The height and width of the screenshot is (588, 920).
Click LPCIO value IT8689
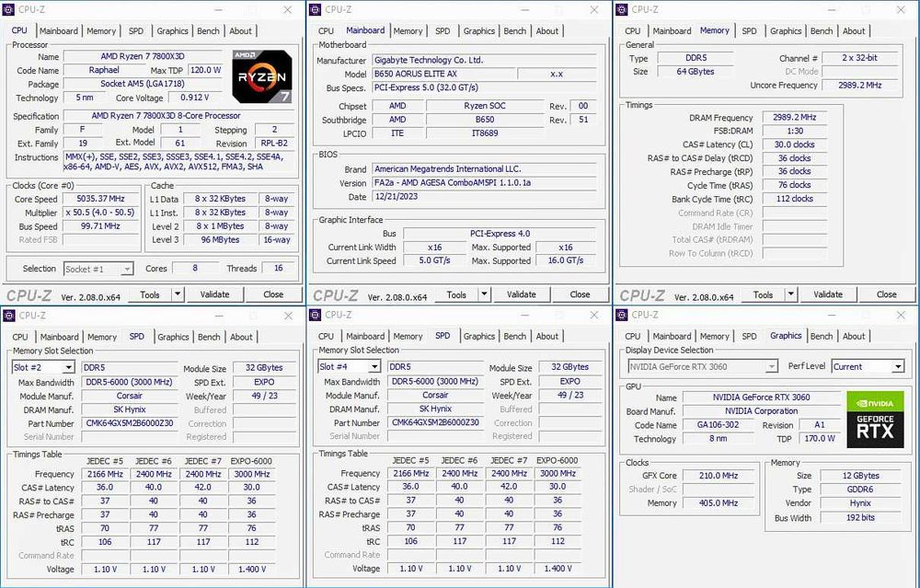[x=485, y=133]
